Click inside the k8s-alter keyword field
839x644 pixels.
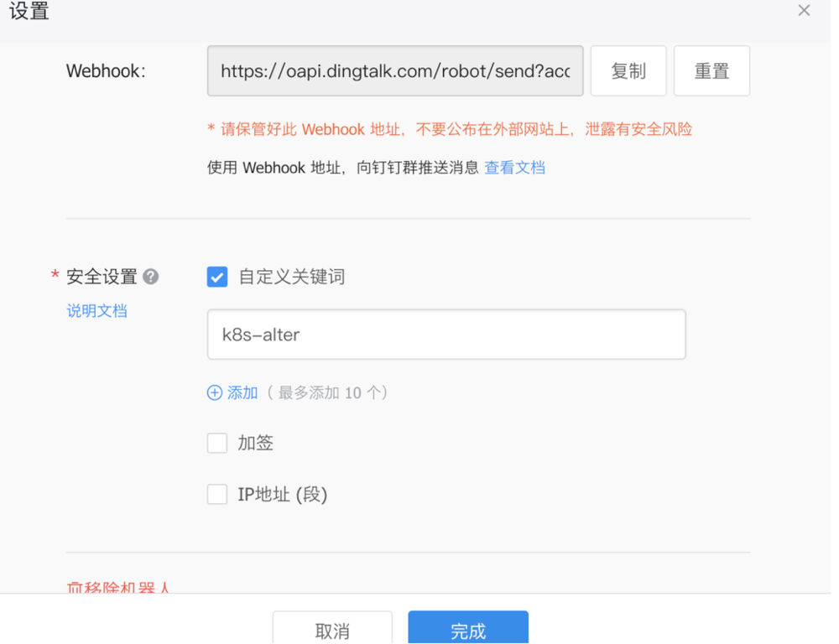pos(445,334)
